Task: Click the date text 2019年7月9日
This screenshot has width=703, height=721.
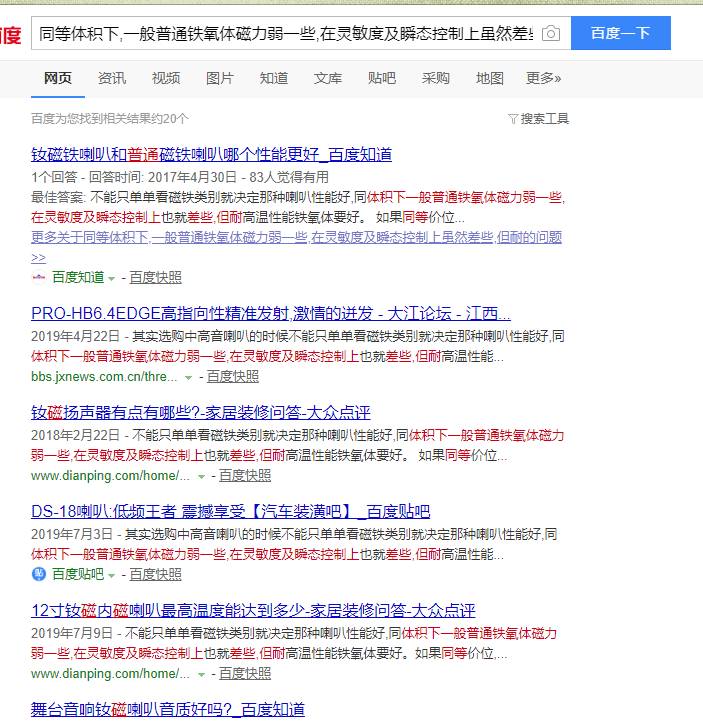Action: [72, 633]
